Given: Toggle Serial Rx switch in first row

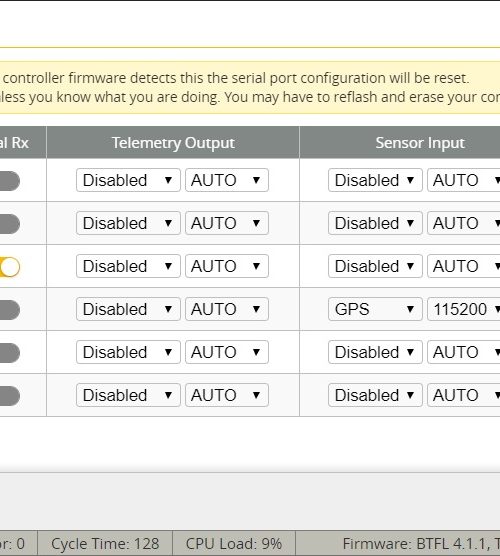Looking at the screenshot, I should click(x=9, y=181).
